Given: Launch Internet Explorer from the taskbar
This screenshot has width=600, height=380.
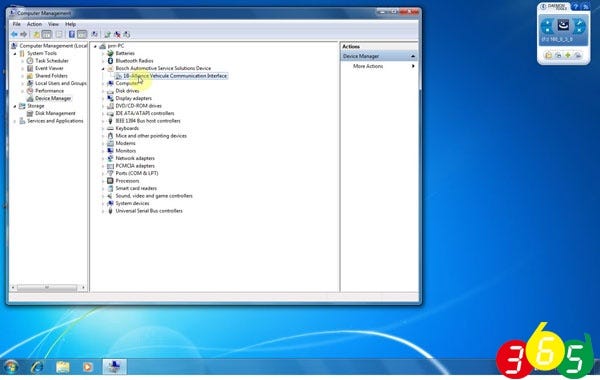Looking at the screenshot, I should tap(37, 367).
